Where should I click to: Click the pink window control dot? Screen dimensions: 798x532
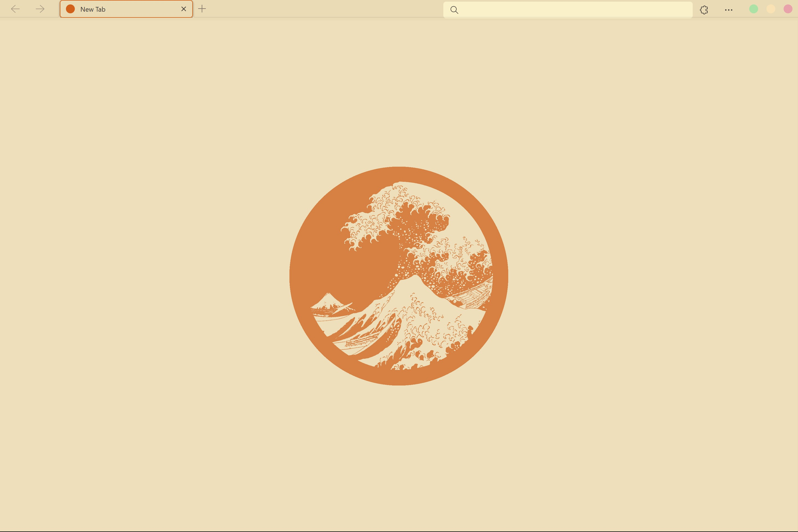(788, 9)
